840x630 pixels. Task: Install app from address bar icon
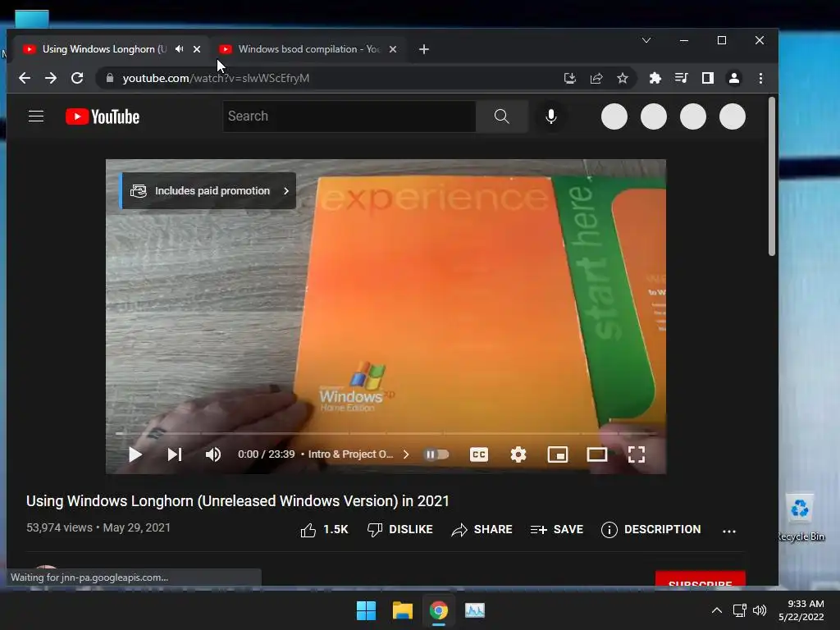[x=570, y=78]
